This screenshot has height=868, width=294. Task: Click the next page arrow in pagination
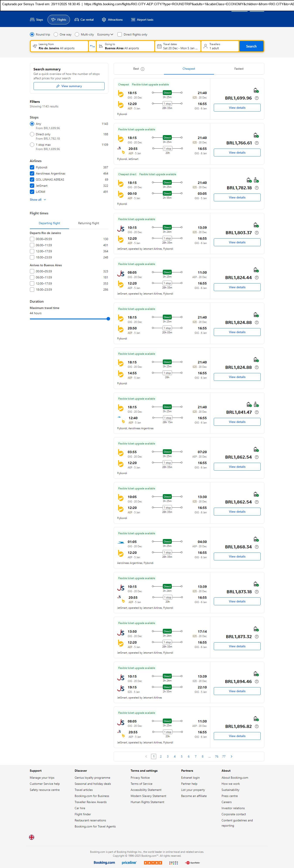pyautogui.click(x=231, y=756)
